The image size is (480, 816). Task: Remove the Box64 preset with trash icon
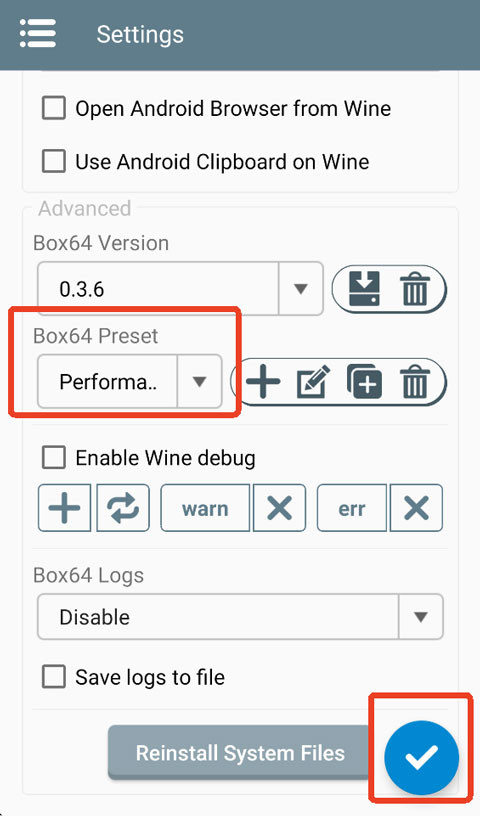(x=415, y=381)
